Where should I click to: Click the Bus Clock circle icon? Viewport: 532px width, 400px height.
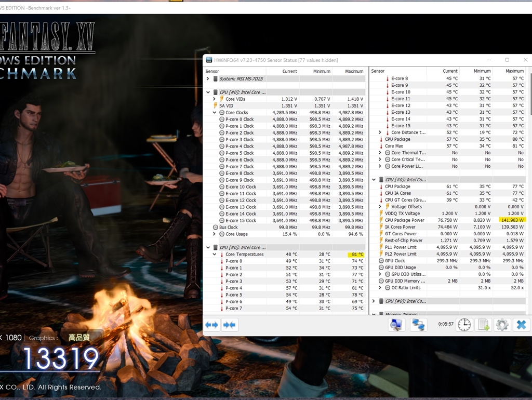[x=215, y=228]
